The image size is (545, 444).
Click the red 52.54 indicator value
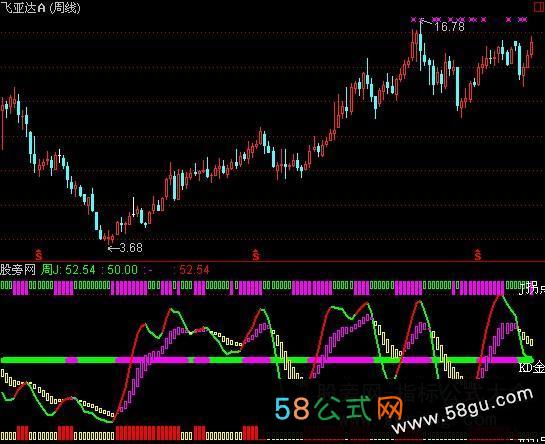pyautogui.click(x=194, y=269)
